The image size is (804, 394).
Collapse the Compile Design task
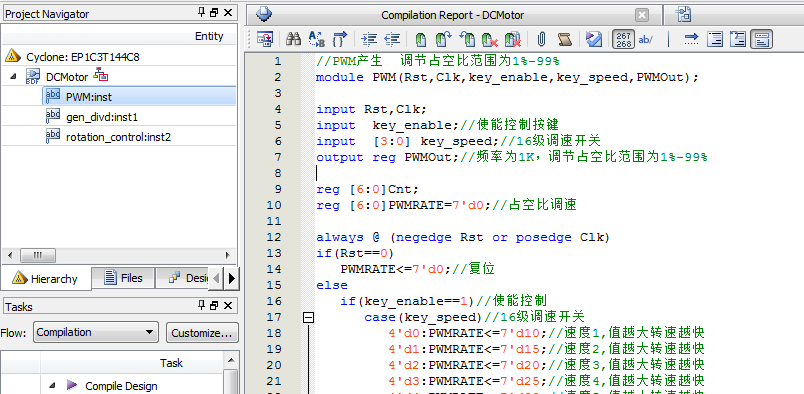click(x=52, y=385)
